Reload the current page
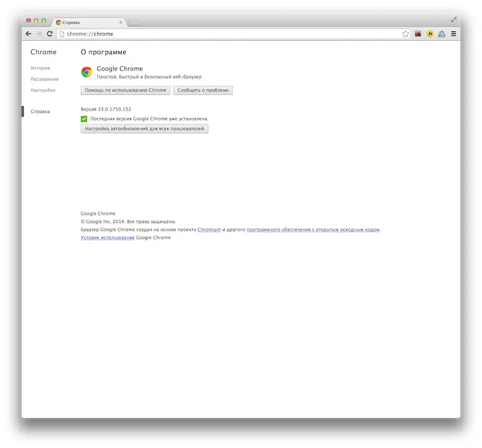The width and height of the screenshot is (482, 448). click(50, 33)
